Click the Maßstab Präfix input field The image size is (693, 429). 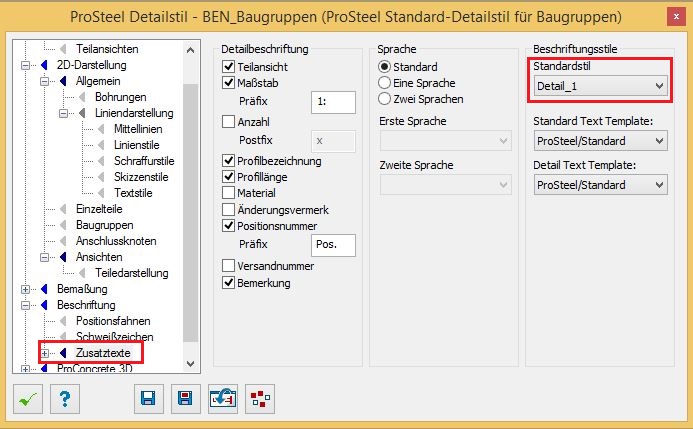coord(333,102)
